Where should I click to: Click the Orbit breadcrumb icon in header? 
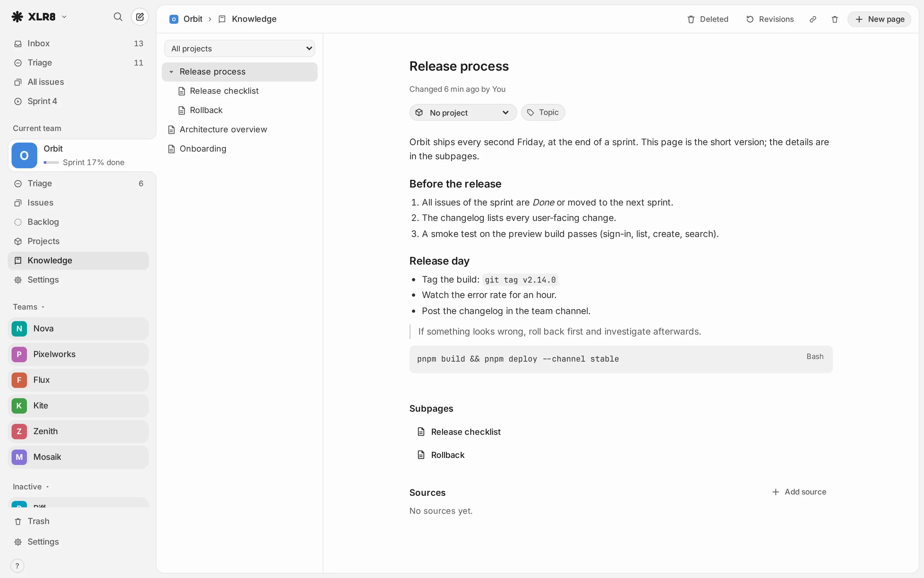coord(174,19)
